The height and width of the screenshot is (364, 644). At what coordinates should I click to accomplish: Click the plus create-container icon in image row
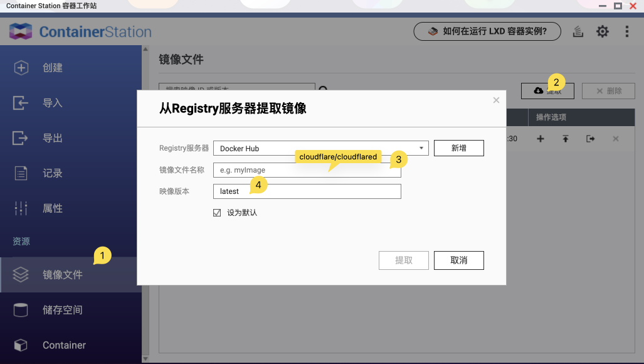[541, 139]
